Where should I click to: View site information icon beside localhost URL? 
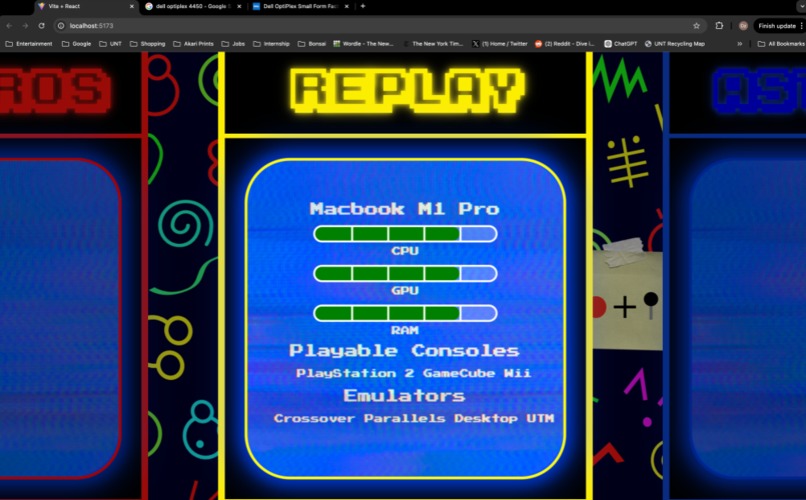pyautogui.click(x=61, y=26)
